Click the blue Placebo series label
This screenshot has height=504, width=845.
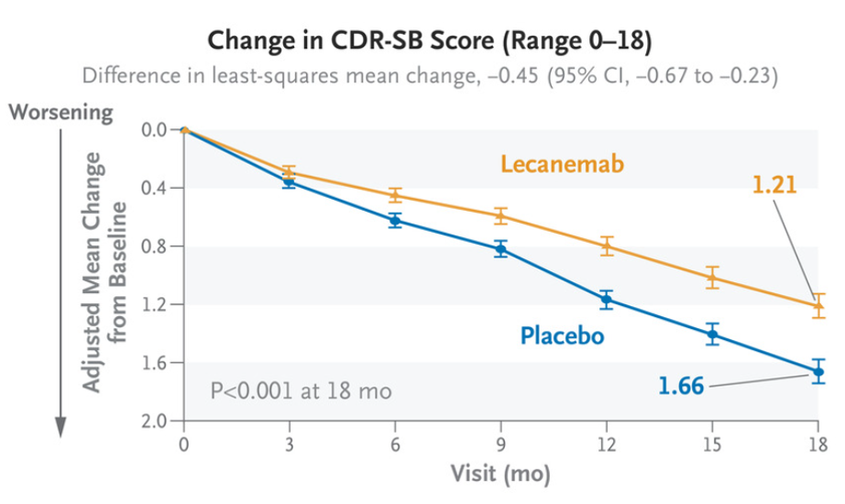click(x=563, y=336)
